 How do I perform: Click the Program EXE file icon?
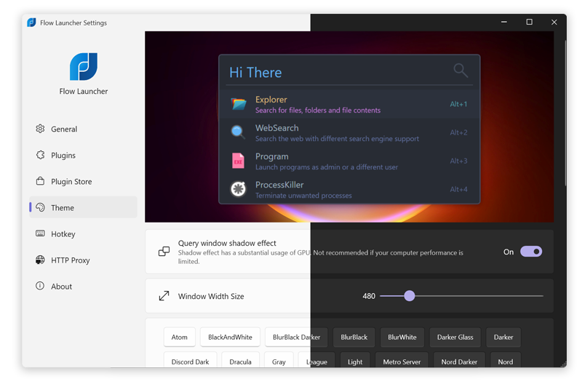pos(238,161)
